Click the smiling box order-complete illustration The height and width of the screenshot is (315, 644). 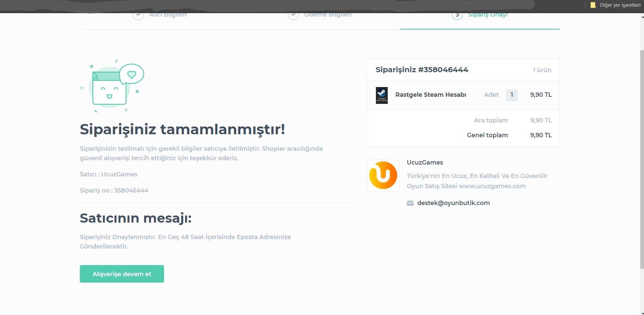(112, 86)
